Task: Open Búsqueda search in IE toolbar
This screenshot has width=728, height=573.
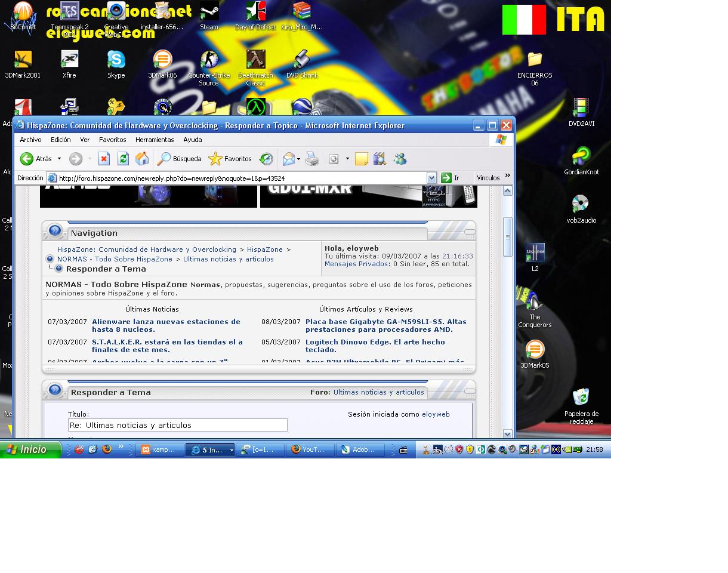Action: pyautogui.click(x=179, y=159)
